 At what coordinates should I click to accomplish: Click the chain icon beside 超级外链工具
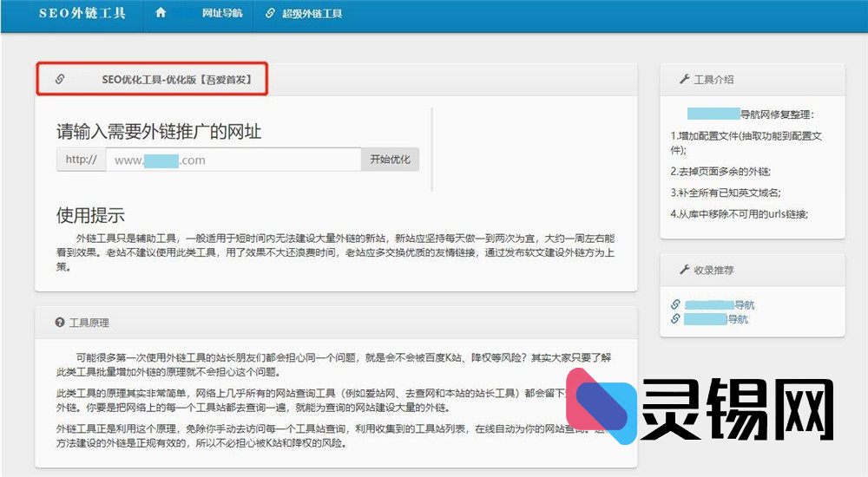[x=270, y=14]
